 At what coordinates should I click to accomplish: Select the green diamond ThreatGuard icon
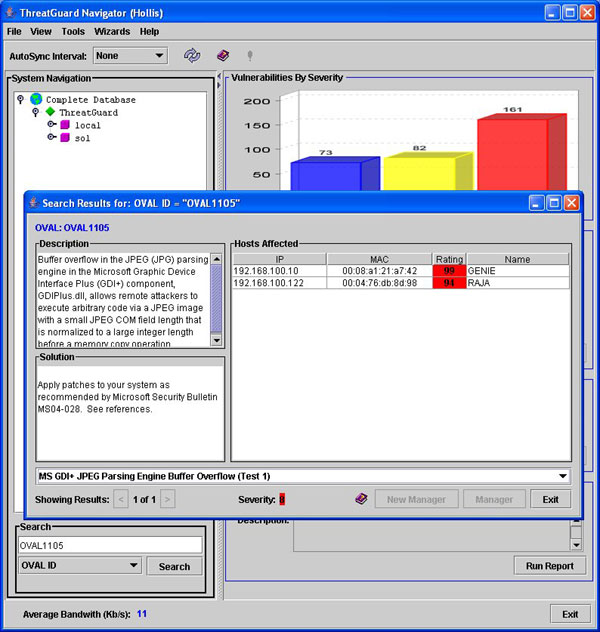pyautogui.click(x=50, y=113)
